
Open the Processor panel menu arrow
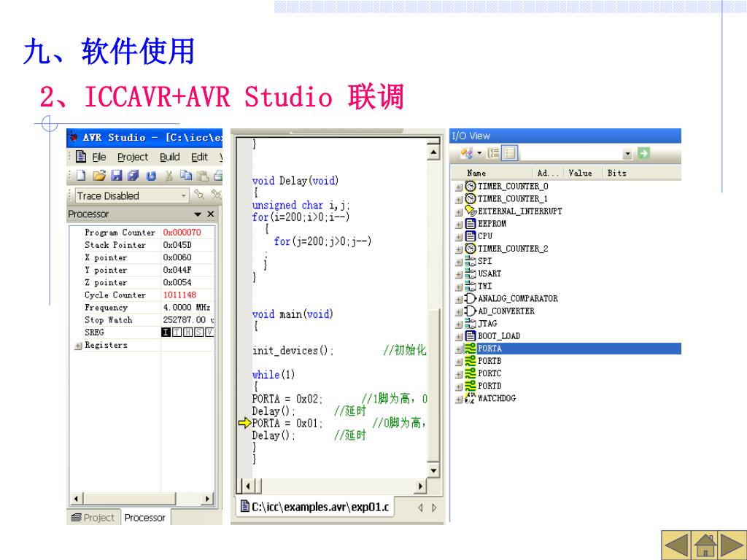(x=198, y=215)
